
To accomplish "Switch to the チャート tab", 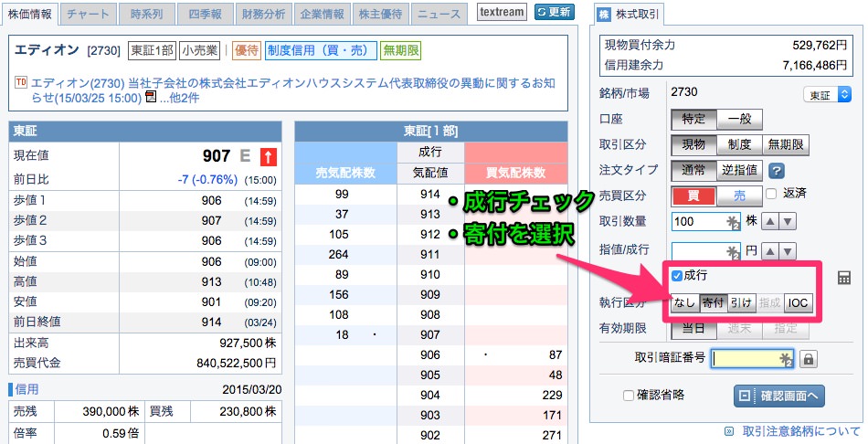I will 88,15.
